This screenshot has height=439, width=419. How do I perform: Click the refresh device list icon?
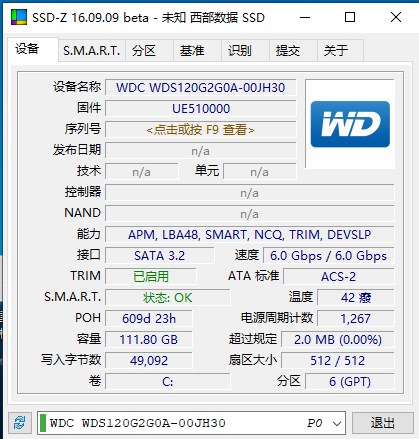pos(20,423)
